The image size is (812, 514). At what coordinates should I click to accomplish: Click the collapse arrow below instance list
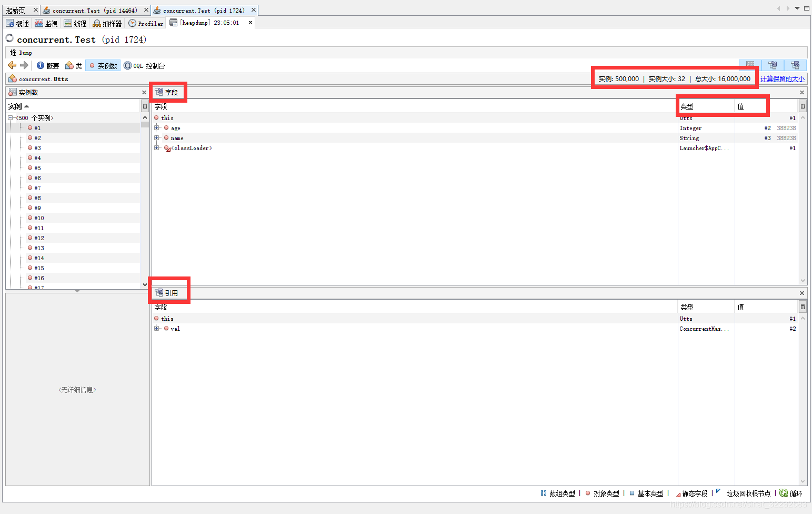pyautogui.click(x=77, y=291)
